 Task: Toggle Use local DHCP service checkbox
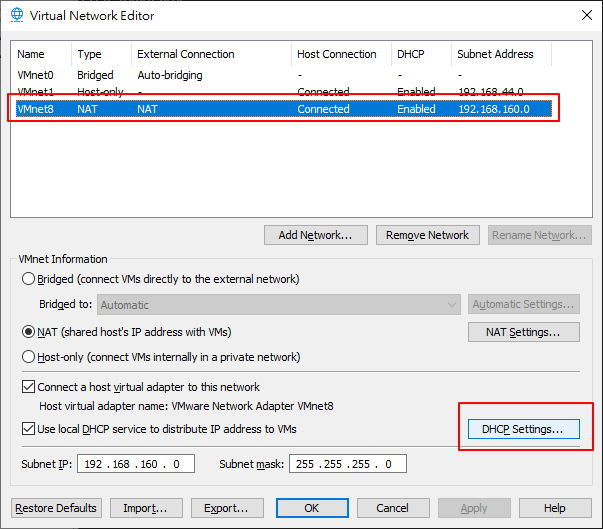(28, 429)
